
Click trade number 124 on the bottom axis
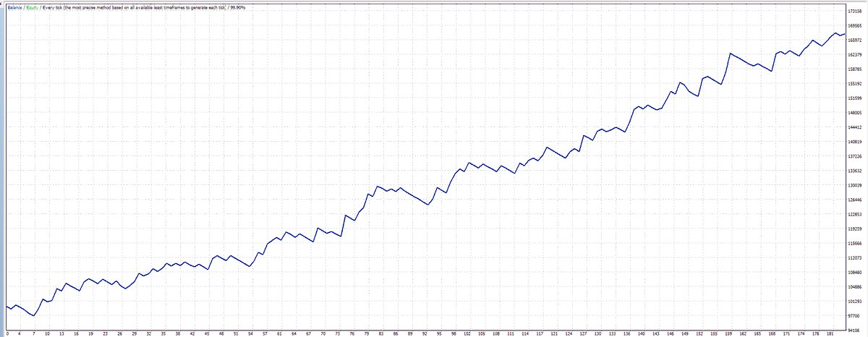point(570,334)
